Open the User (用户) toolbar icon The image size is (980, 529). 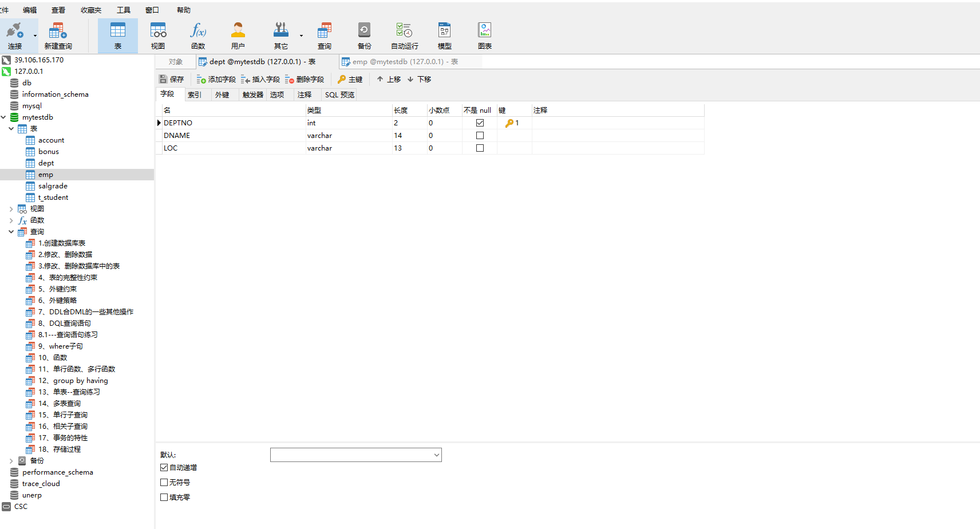click(x=238, y=35)
